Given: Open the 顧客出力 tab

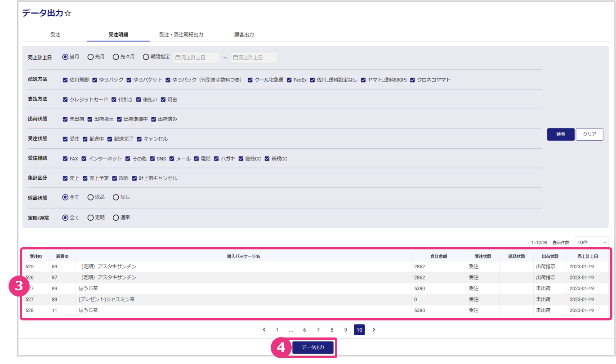Looking at the screenshot, I should [244, 35].
